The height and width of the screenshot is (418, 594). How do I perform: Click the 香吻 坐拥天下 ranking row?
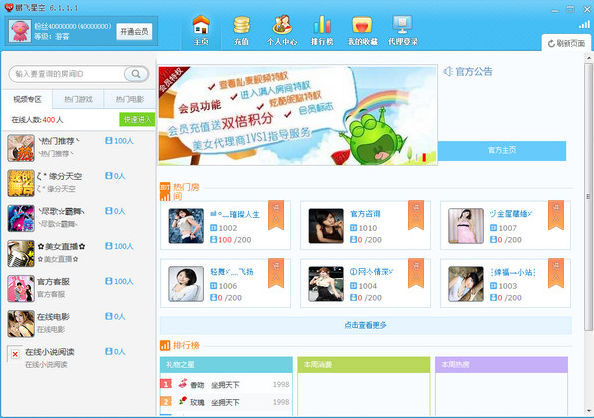226,385
